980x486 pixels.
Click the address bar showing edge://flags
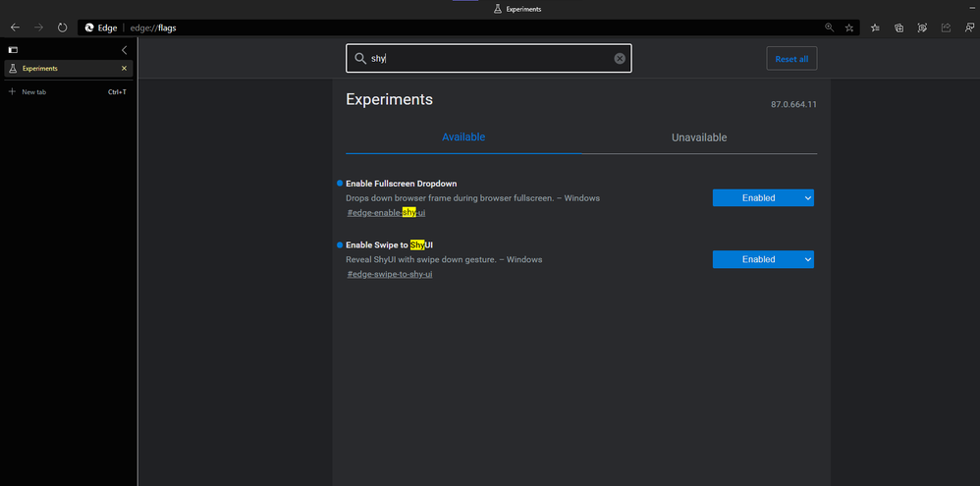click(467, 27)
